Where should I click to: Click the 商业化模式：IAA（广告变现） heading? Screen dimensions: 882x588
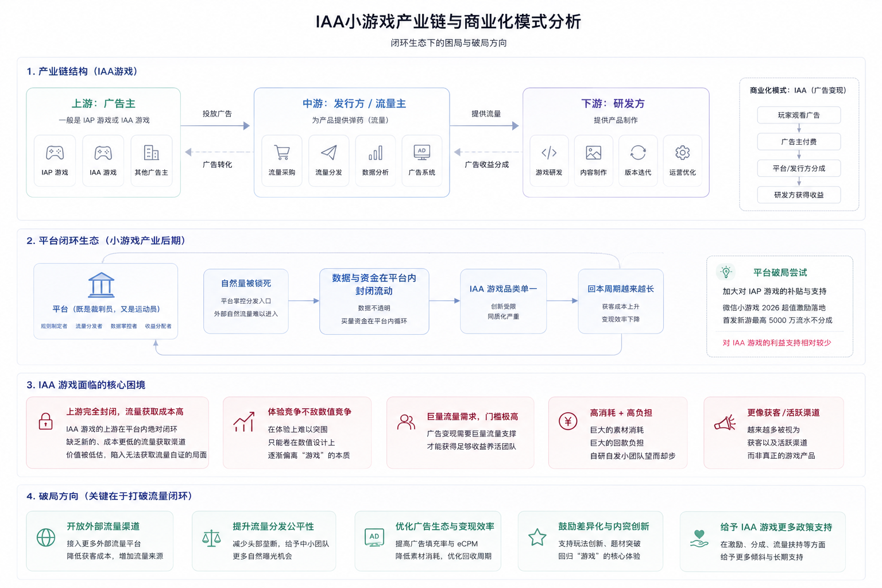(799, 90)
